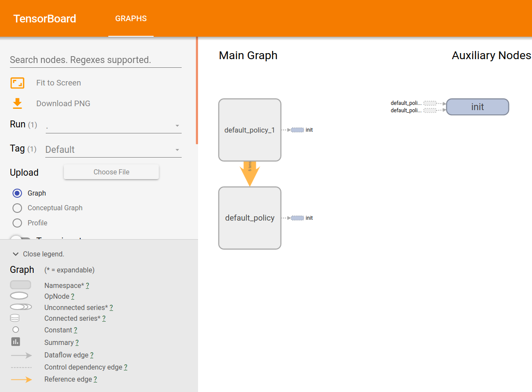Open the Dataflow edge help link

point(91,355)
